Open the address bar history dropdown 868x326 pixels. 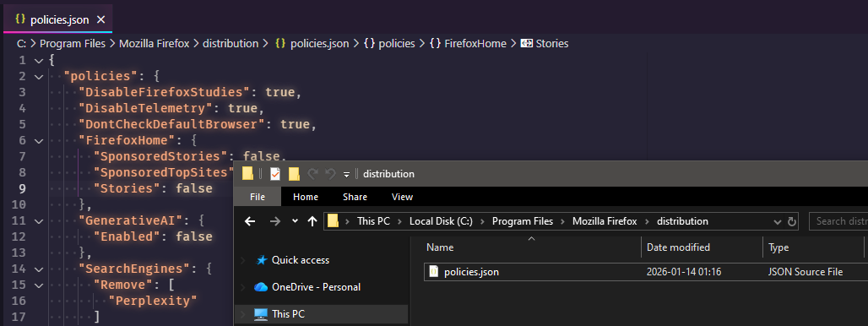coord(778,221)
